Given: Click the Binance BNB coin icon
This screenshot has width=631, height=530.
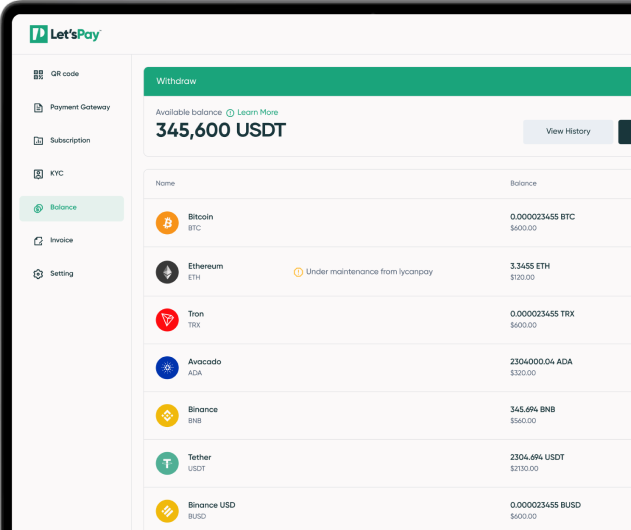Looking at the screenshot, I should pos(167,415).
